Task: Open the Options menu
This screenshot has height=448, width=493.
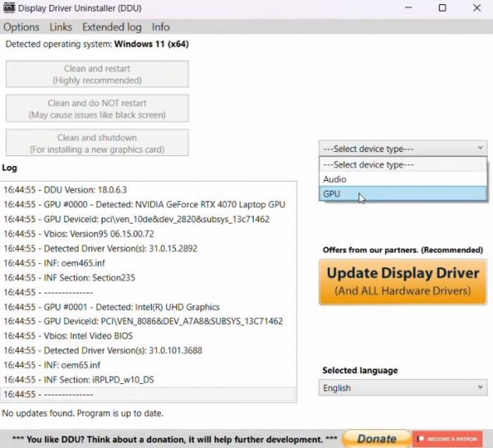Action: [21, 27]
